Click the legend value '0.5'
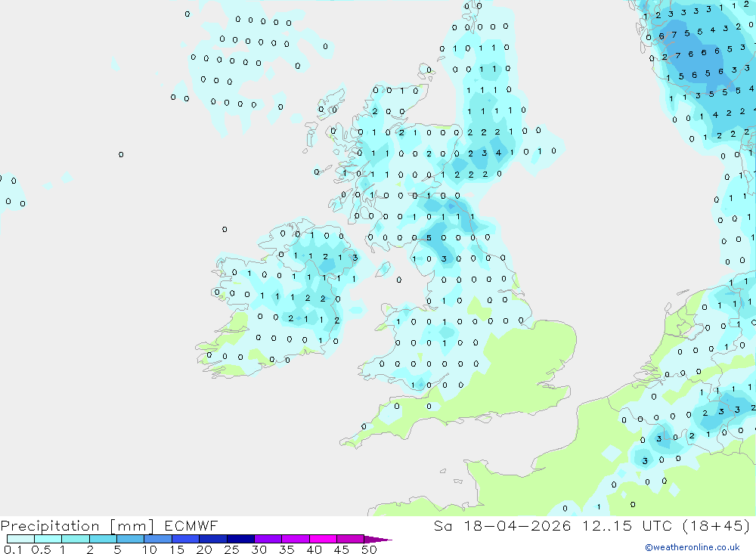This screenshot has height=554, width=756. coord(41,549)
